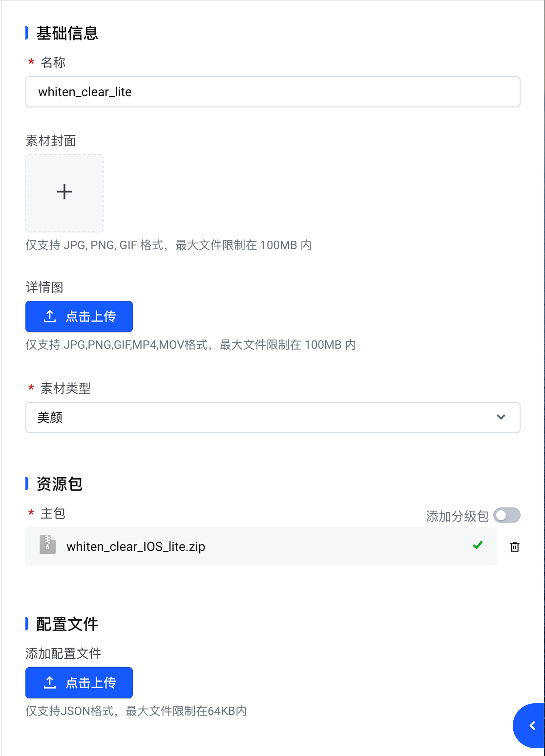Viewport: 545px width, 756px height.
Task: Click upload arrow icon under 添加配置文件
Action: [50, 683]
